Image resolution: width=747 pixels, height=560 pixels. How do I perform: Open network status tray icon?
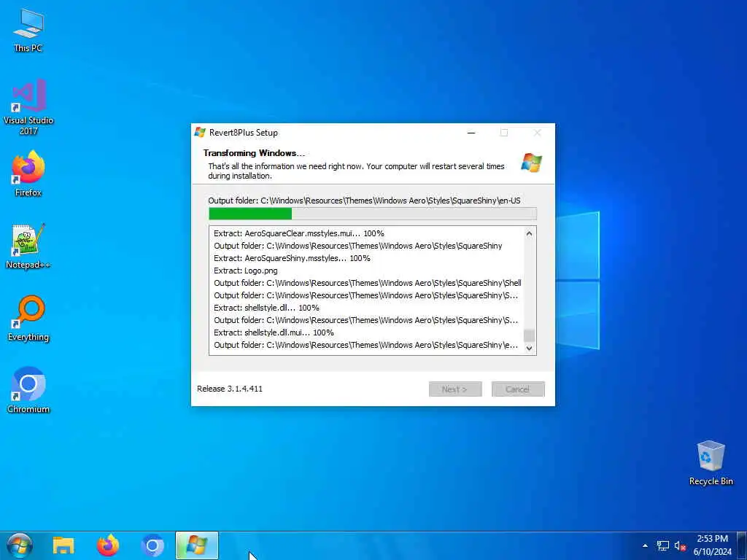click(662, 545)
